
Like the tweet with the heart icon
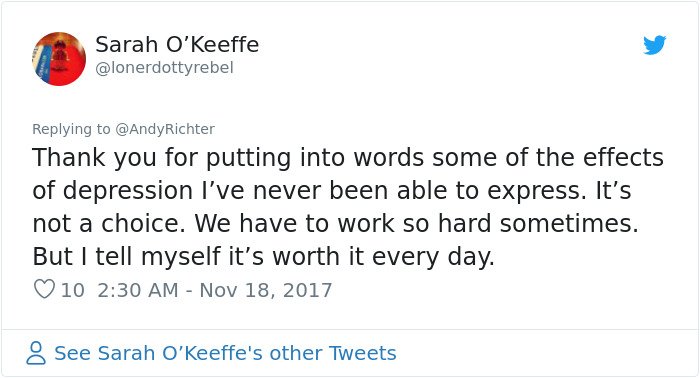(x=44, y=289)
